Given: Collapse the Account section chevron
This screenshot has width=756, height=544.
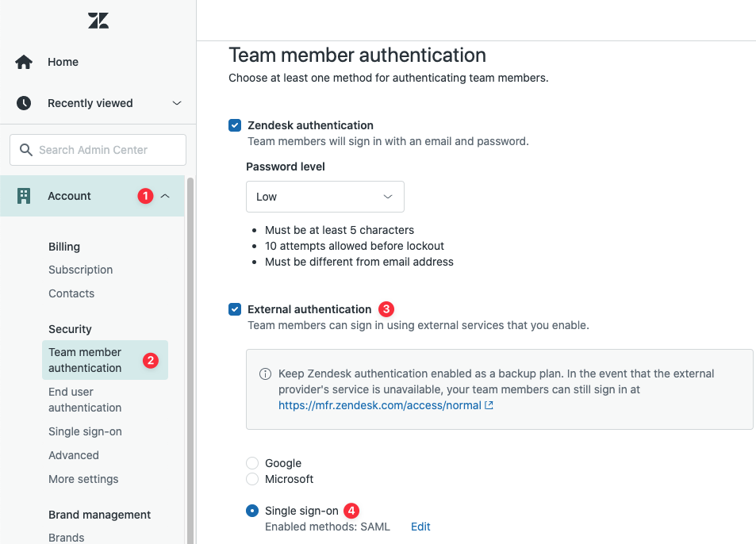Looking at the screenshot, I should click(x=165, y=196).
